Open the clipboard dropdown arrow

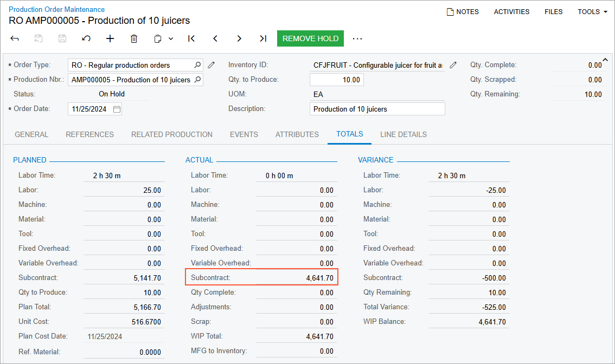171,38
